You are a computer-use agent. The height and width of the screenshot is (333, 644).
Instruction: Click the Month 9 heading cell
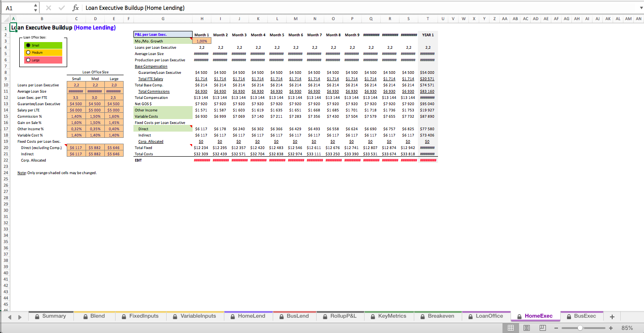(x=352, y=34)
